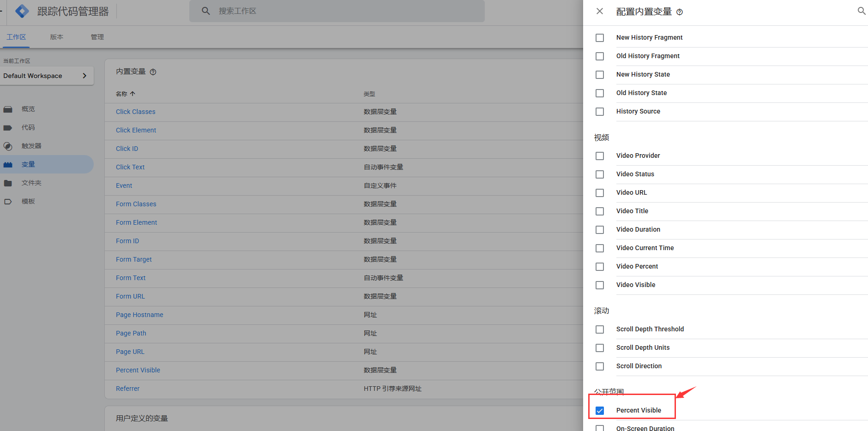The height and width of the screenshot is (431, 868).
Task: Open the Click ID variable
Action: coord(127,149)
